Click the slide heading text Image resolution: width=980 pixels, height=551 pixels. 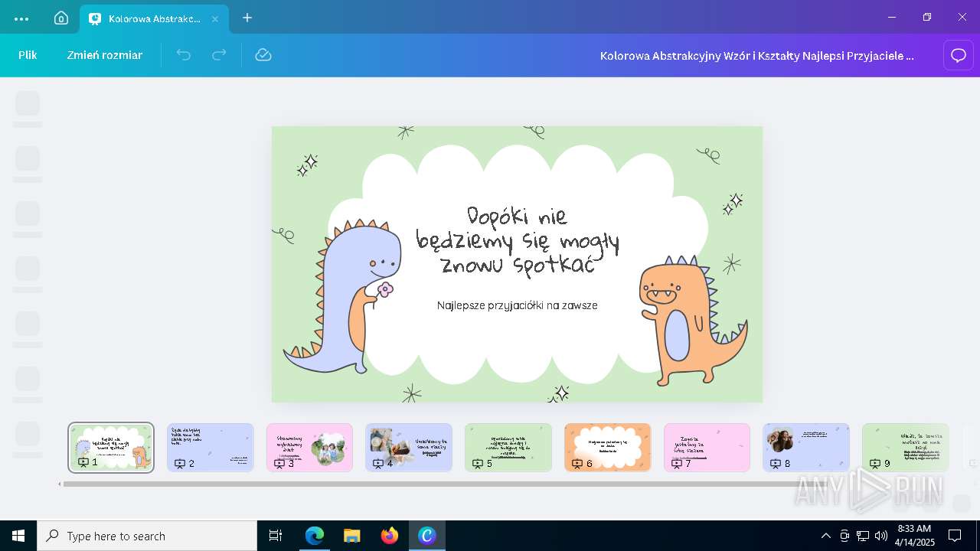pyautogui.click(x=518, y=240)
